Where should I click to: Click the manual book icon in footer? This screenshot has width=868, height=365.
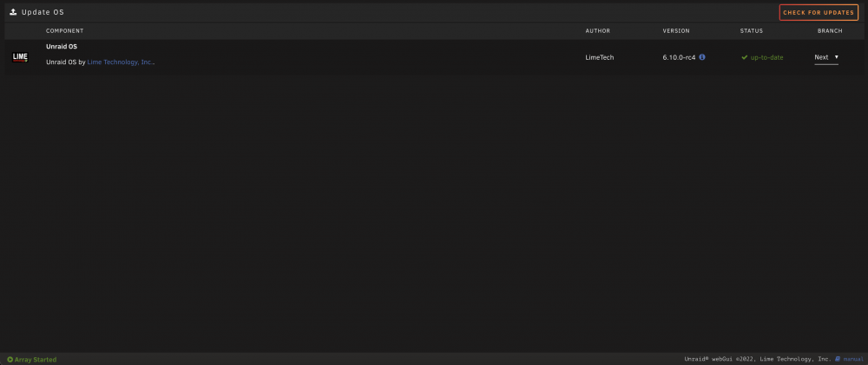point(838,360)
